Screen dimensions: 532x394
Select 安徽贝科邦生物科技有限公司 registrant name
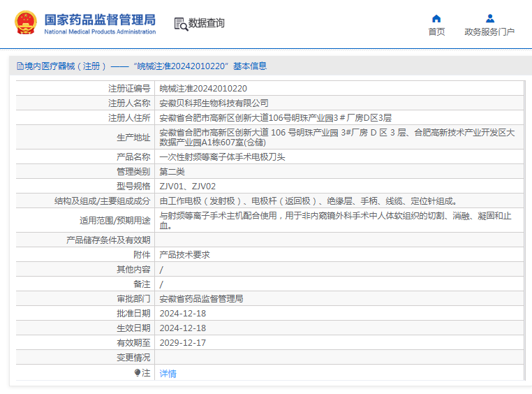[x=214, y=103]
